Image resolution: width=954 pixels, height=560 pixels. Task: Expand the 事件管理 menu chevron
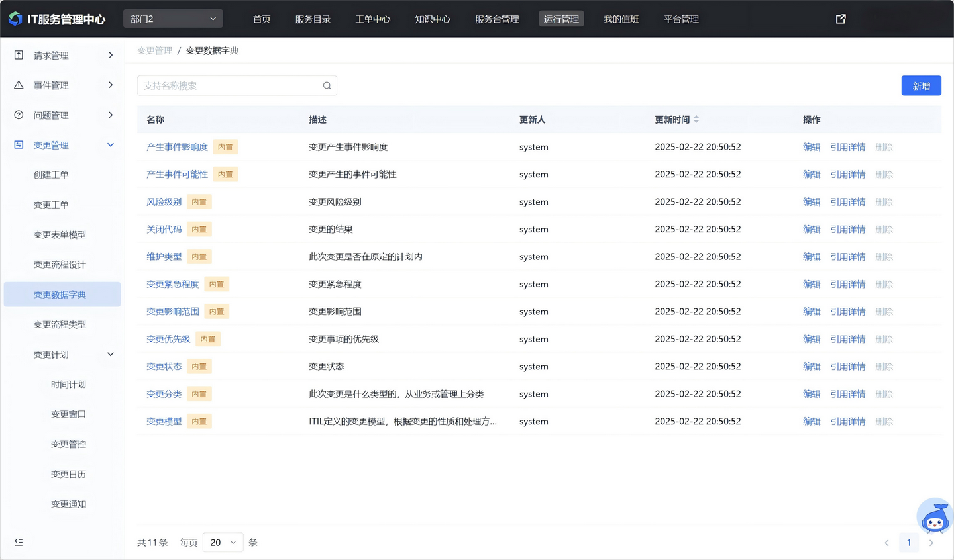pos(111,85)
